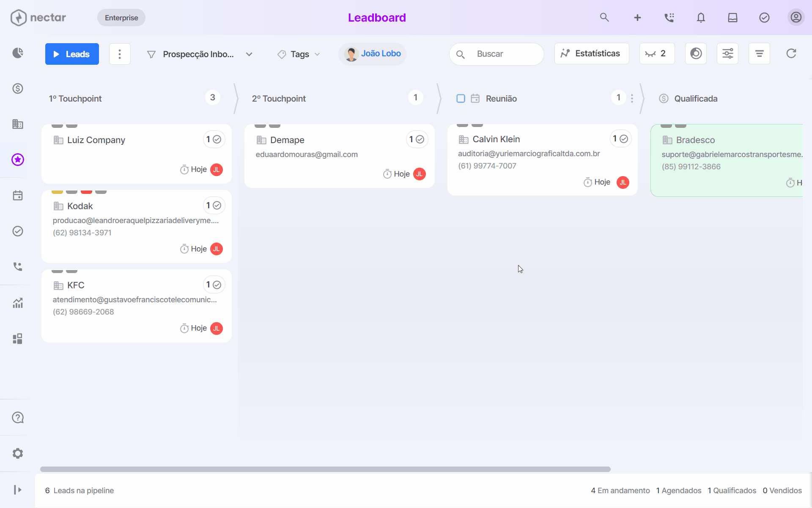This screenshot has width=812, height=508.
Task: Open help question icon in sidebar
Action: pyautogui.click(x=18, y=417)
